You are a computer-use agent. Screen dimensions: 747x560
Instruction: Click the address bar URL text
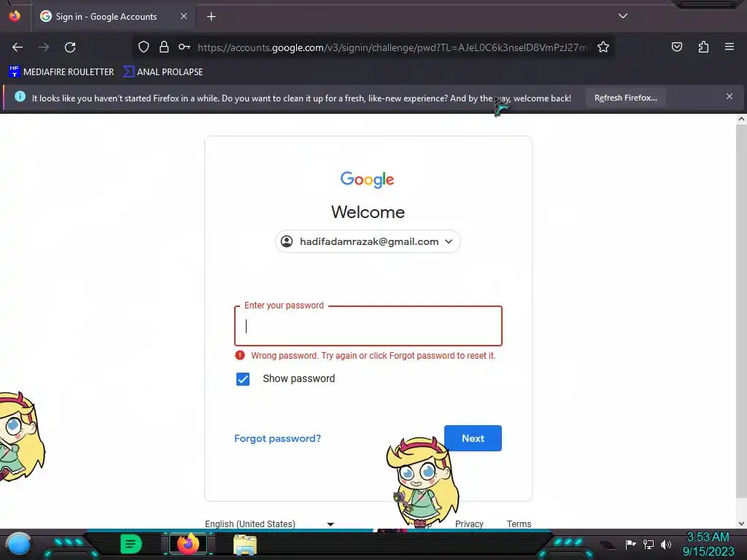(x=393, y=47)
